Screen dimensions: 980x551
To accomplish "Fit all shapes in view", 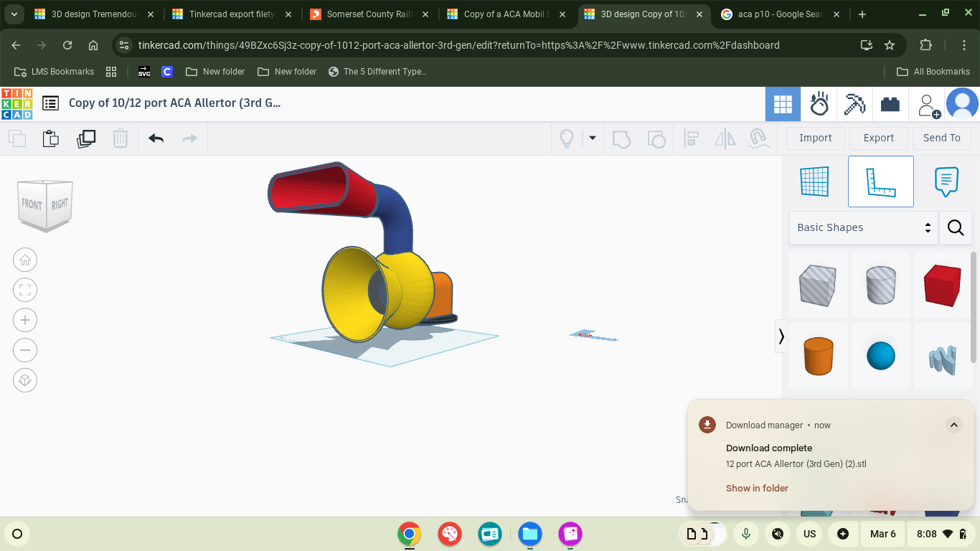I will click(x=25, y=290).
